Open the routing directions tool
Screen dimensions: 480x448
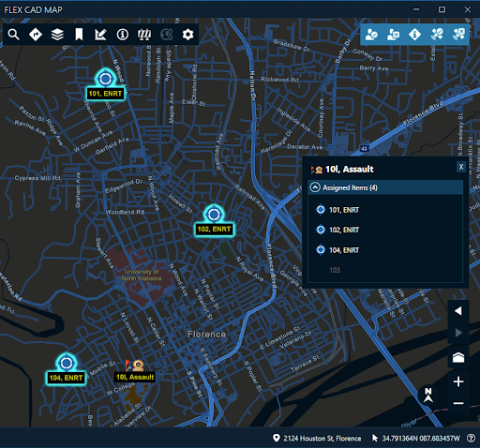(x=36, y=35)
